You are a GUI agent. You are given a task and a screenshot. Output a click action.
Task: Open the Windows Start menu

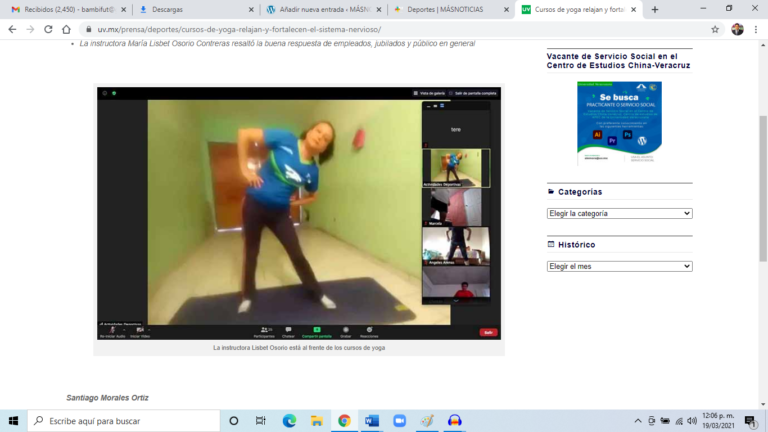pos(13,421)
